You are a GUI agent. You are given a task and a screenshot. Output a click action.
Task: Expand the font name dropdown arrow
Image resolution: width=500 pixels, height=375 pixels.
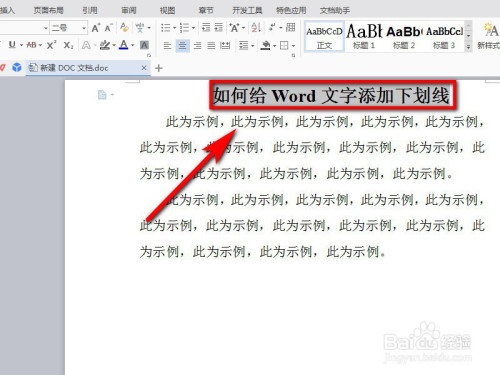tap(46, 28)
